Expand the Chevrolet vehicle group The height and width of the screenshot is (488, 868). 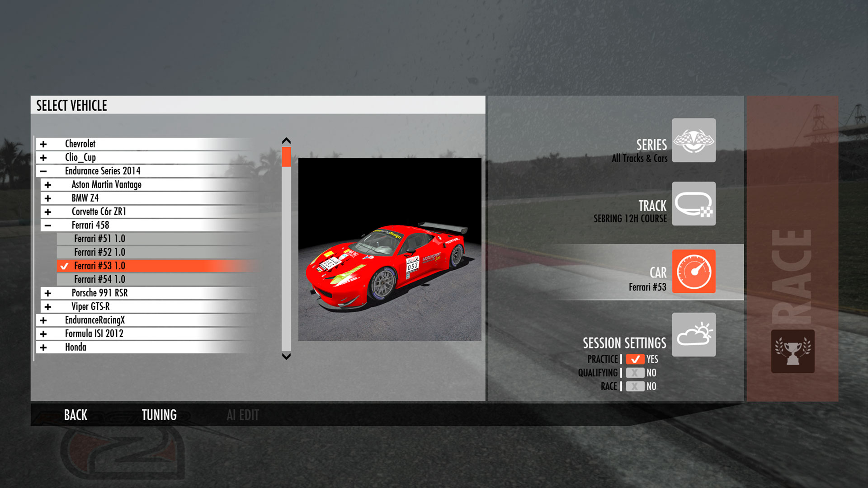43,144
